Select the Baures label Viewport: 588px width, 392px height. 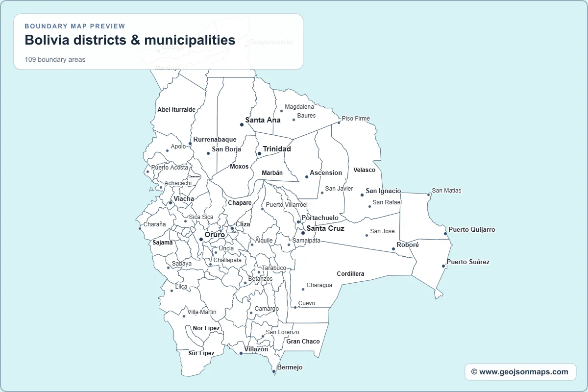click(x=306, y=116)
